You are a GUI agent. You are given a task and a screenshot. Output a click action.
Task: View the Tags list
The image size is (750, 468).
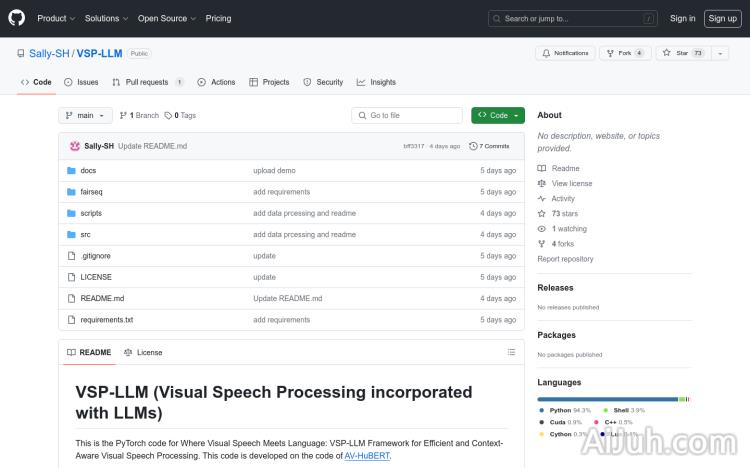[x=181, y=115]
